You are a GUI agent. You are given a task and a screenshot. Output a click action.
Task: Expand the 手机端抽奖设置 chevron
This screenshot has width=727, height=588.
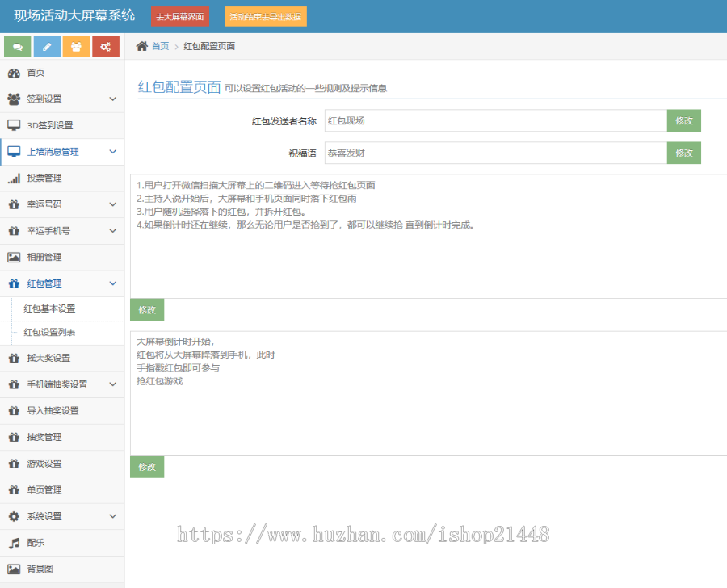coord(112,384)
